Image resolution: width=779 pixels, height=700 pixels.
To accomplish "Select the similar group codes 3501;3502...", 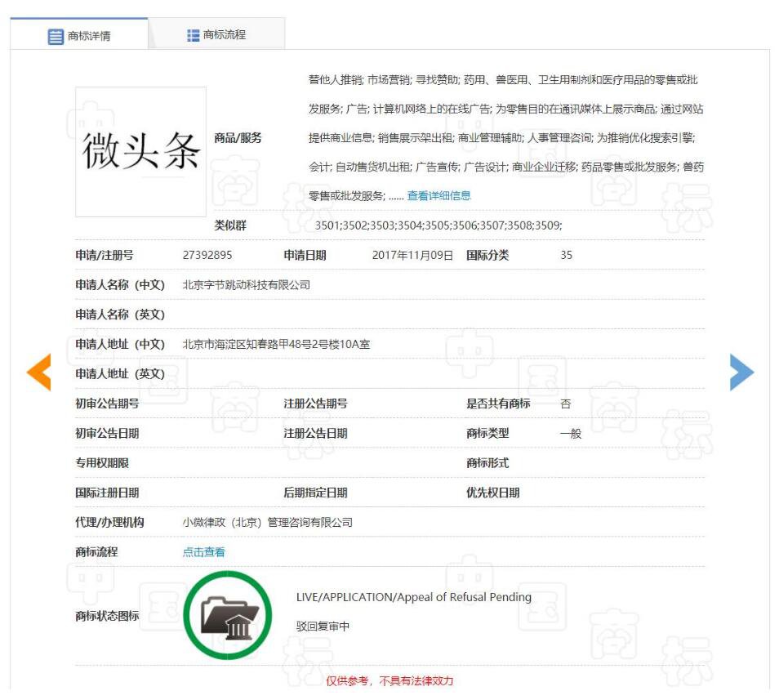I will point(342,225).
